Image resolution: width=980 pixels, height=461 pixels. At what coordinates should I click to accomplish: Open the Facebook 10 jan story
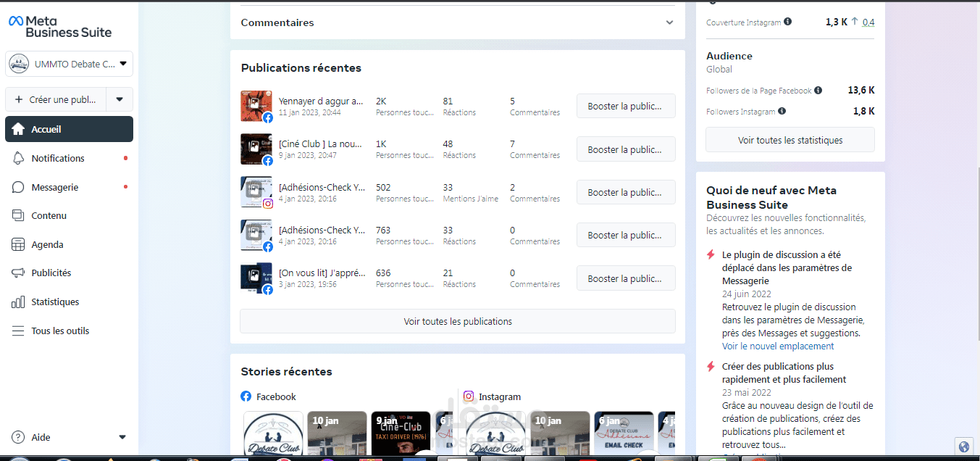(338, 433)
